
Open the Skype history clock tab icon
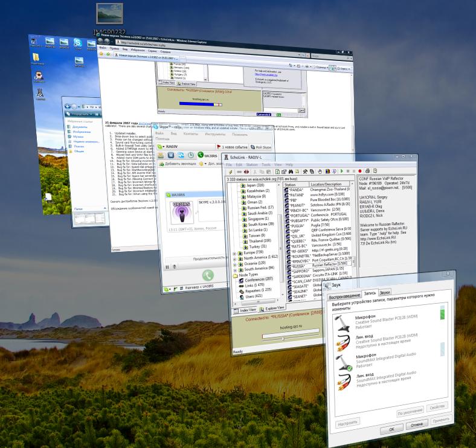pos(191,155)
